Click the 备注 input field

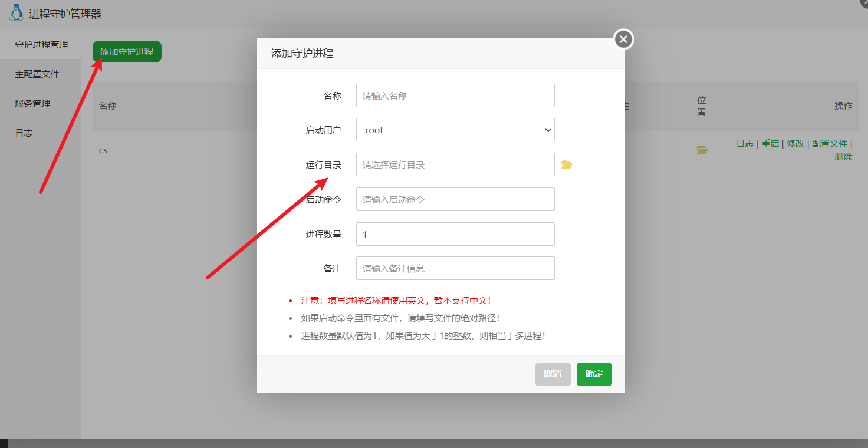point(455,268)
